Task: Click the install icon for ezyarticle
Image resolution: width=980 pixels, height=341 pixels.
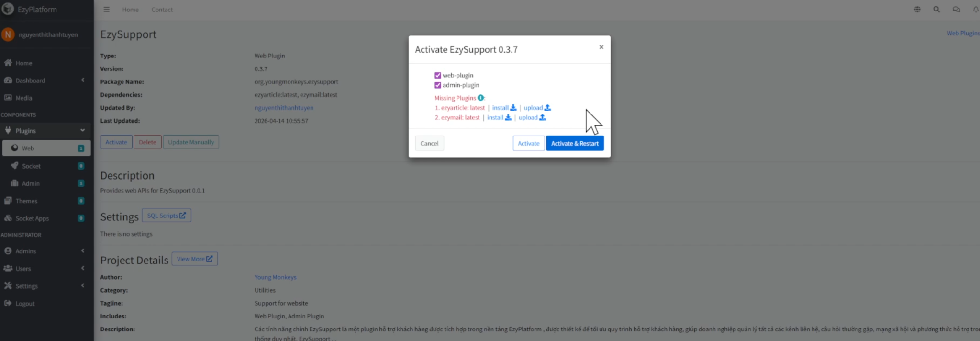Action: [x=513, y=108]
